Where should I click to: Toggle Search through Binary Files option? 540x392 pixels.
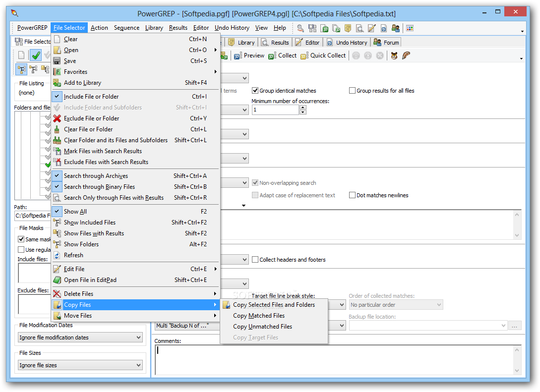coord(135,187)
